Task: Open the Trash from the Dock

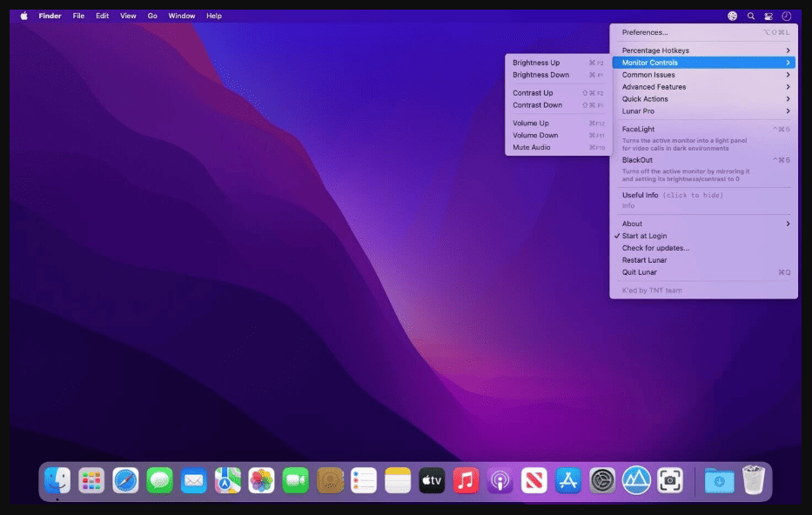Action: tap(754, 480)
